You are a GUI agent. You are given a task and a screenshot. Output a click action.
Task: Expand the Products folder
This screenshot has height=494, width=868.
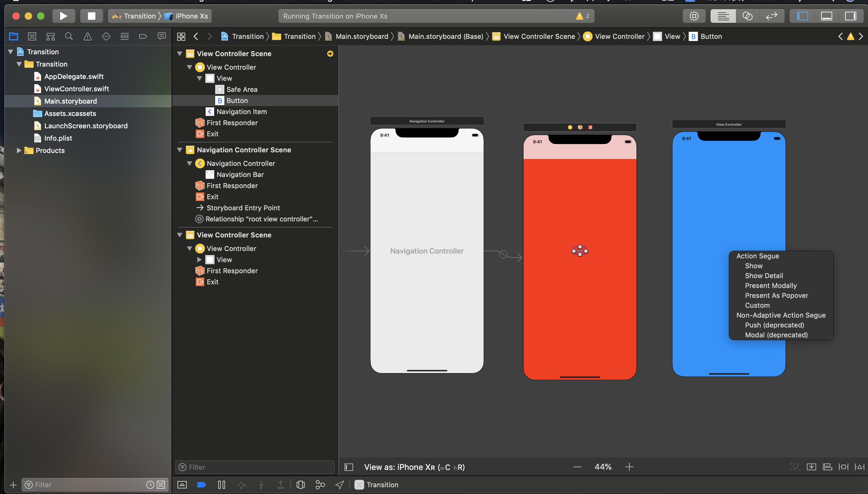(x=19, y=150)
